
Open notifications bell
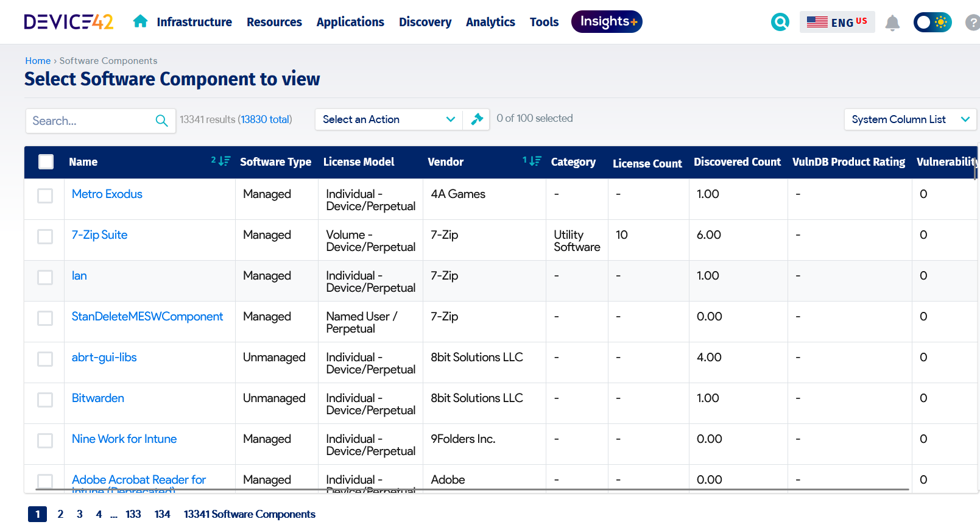click(892, 23)
